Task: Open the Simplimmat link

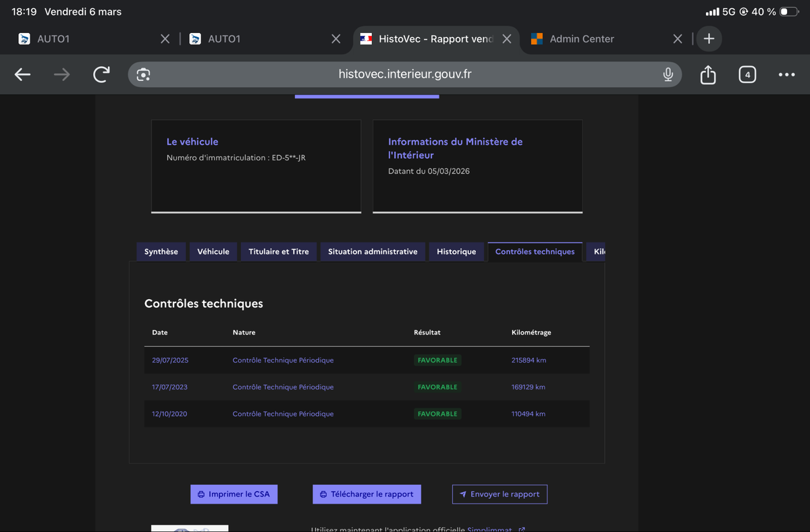Action: (495, 529)
